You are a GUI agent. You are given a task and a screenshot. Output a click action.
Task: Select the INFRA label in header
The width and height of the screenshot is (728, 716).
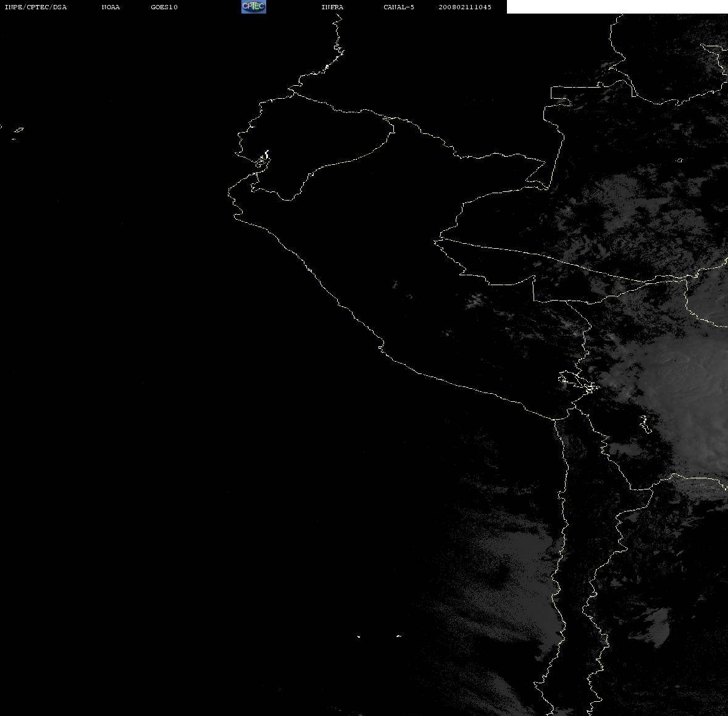pos(332,7)
